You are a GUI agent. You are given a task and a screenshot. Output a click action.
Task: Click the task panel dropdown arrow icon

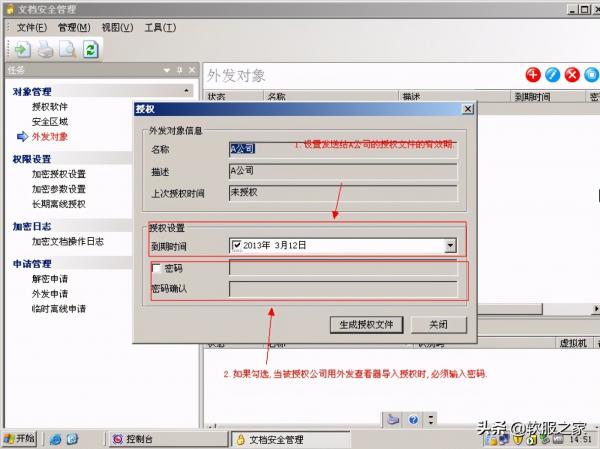167,70
